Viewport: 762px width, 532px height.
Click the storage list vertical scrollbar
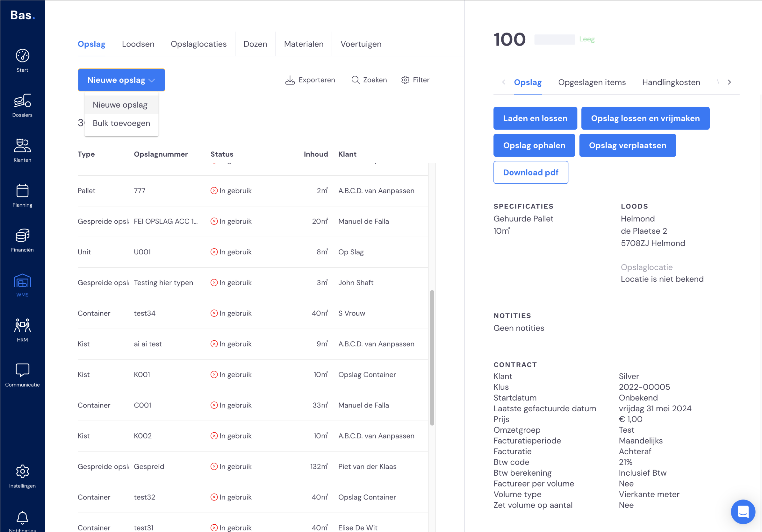[432, 357]
